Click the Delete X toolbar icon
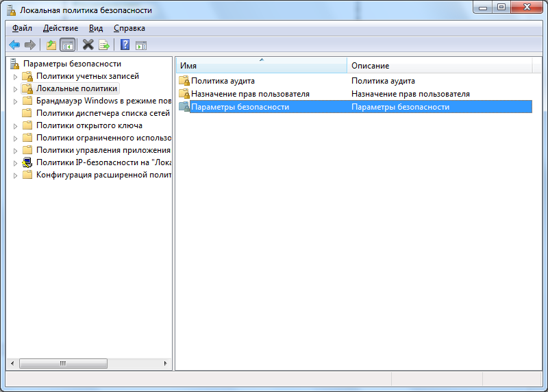This screenshot has width=548, height=392. pyautogui.click(x=88, y=45)
